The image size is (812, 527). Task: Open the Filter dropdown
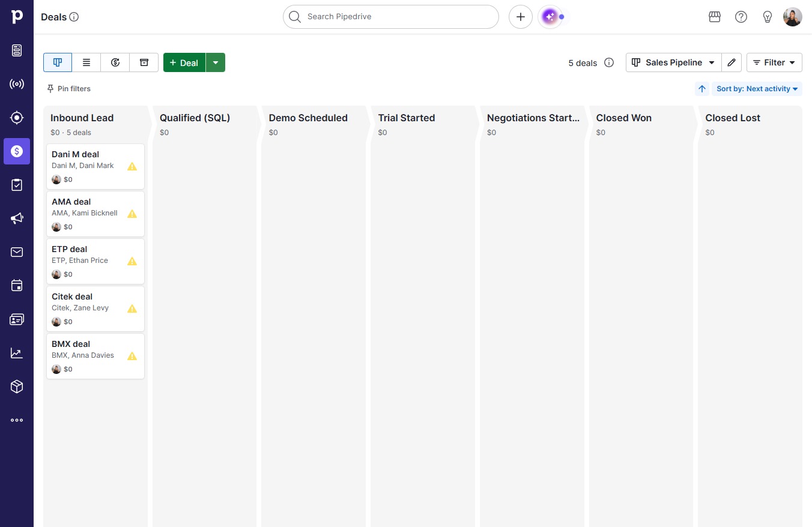[774, 62]
